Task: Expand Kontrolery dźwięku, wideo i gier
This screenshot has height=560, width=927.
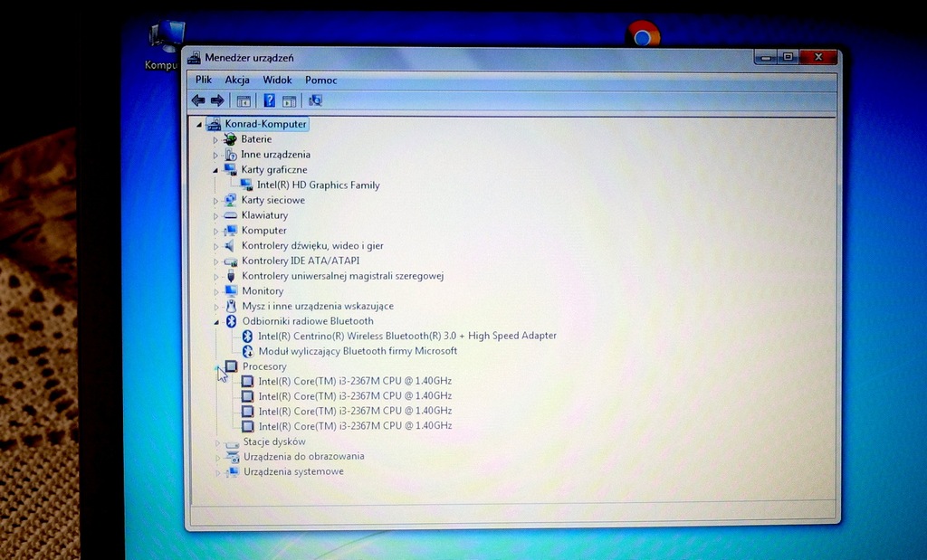Action: click(x=215, y=246)
